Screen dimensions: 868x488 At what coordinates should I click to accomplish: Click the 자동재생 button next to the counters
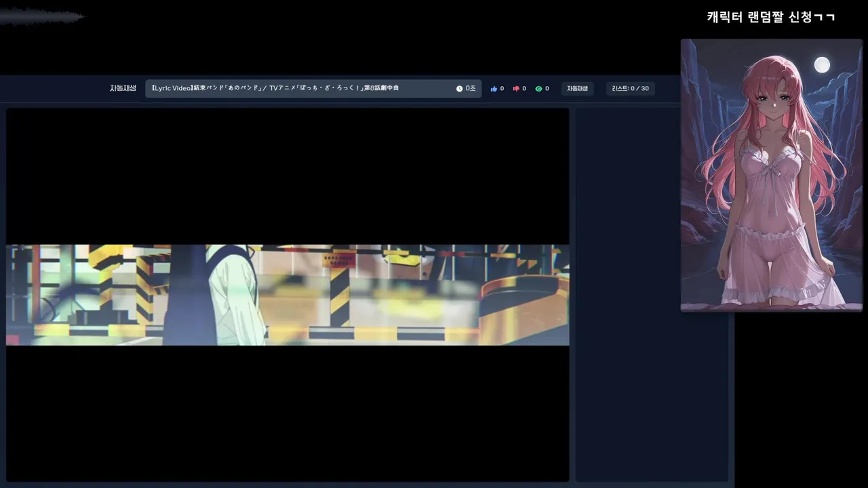click(577, 89)
